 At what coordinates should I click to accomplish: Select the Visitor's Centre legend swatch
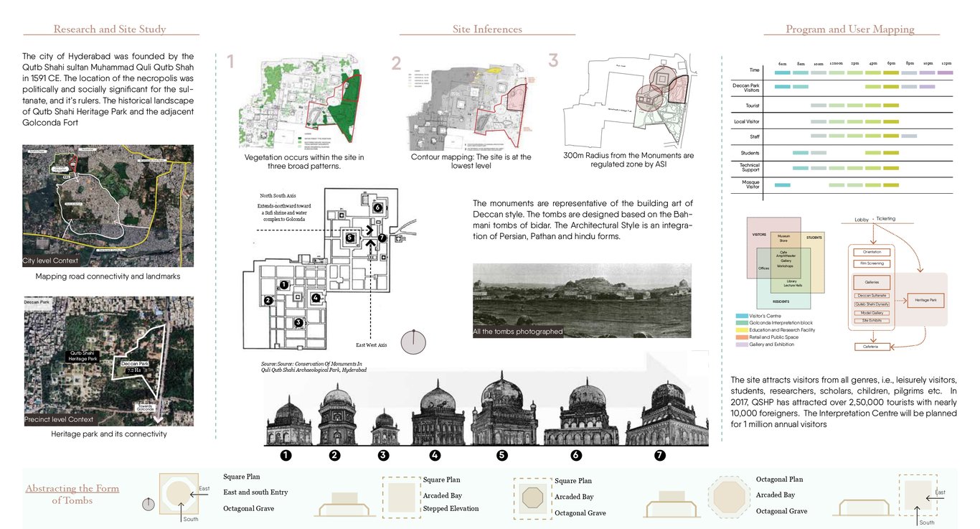point(741,316)
